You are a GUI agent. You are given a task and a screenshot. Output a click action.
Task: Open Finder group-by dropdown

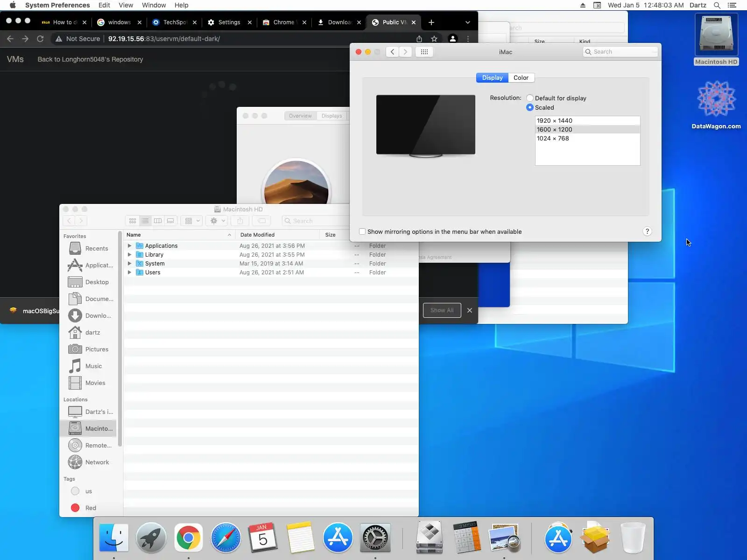point(192,221)
